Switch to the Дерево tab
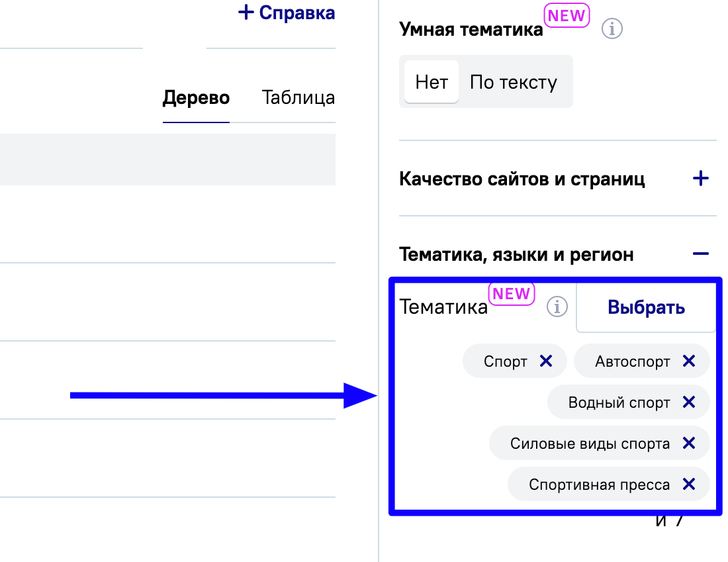The image size is (728, 562). click(196, 99)
